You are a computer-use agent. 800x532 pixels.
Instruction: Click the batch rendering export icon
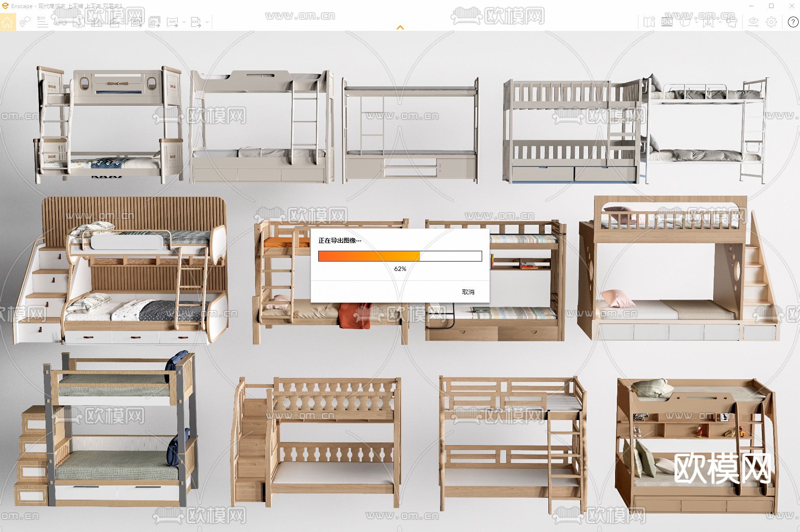click(x=154, y=22)
